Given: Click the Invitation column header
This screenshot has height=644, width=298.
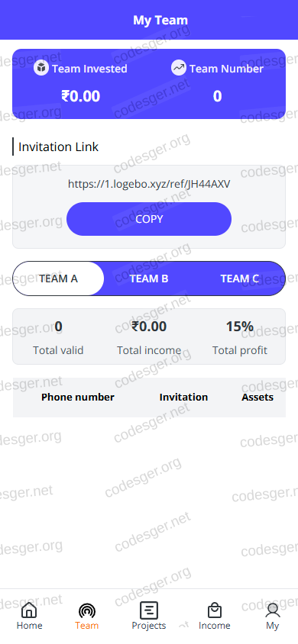Looking at the screenshot, I should (x=183, y=398).
